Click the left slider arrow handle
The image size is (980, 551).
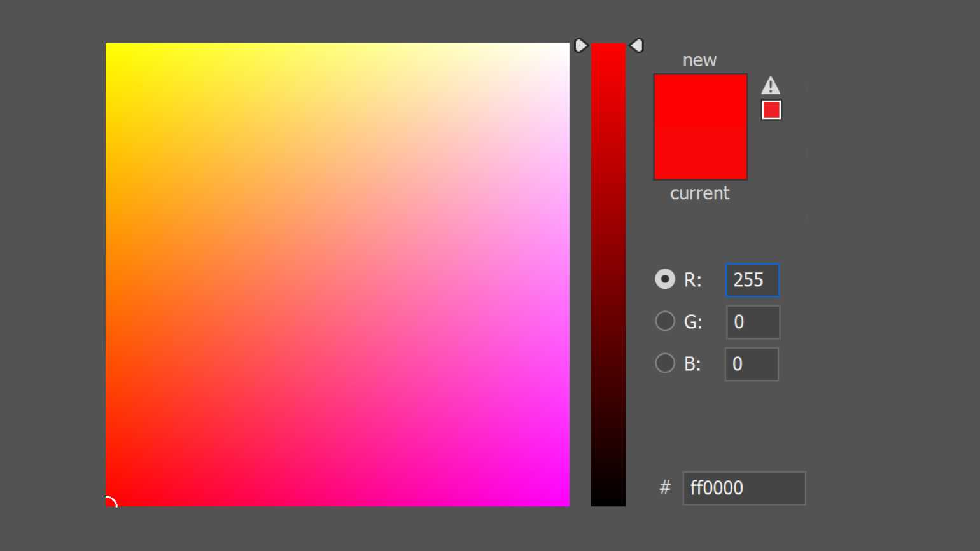(580, 46)
